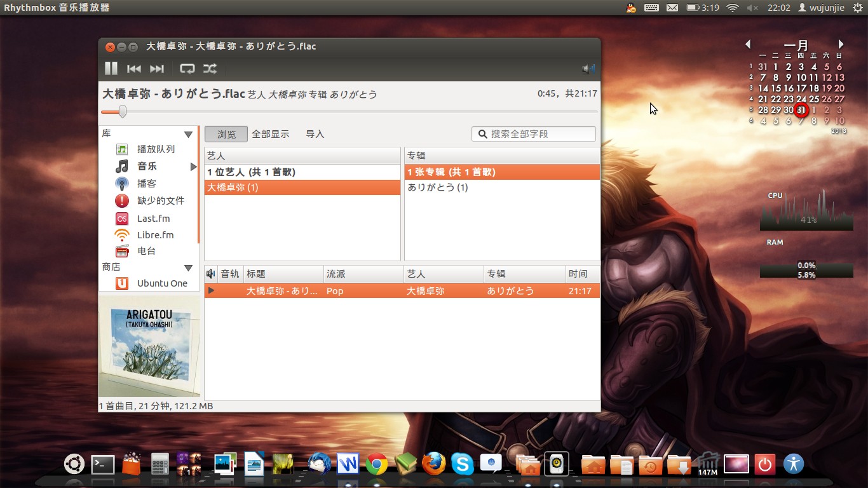The height and width of the screenshot is (488, 868).
Task: Open 播客 podcasts in the sidebar
Action: [146, 184]
